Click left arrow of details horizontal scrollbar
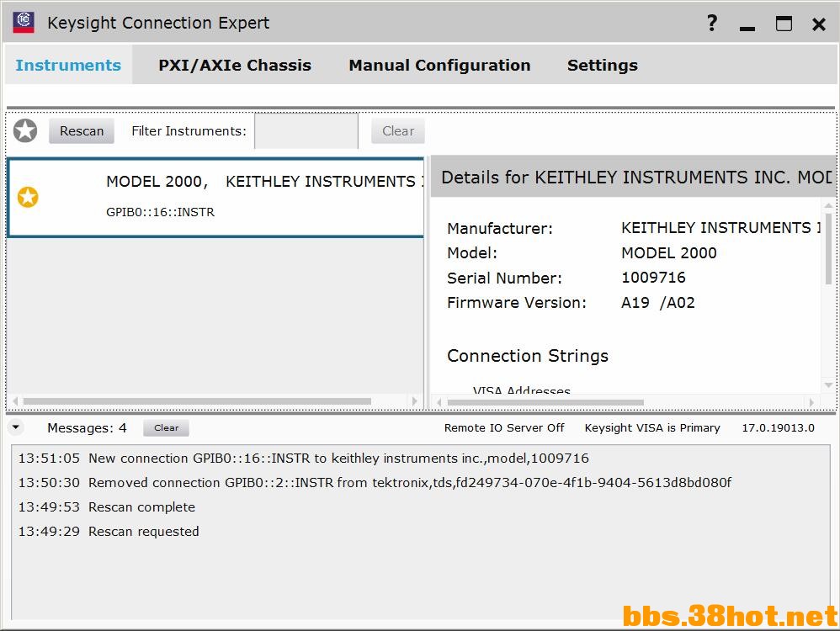This screenshot has height=631, width=840. click(x=439, y=402)
